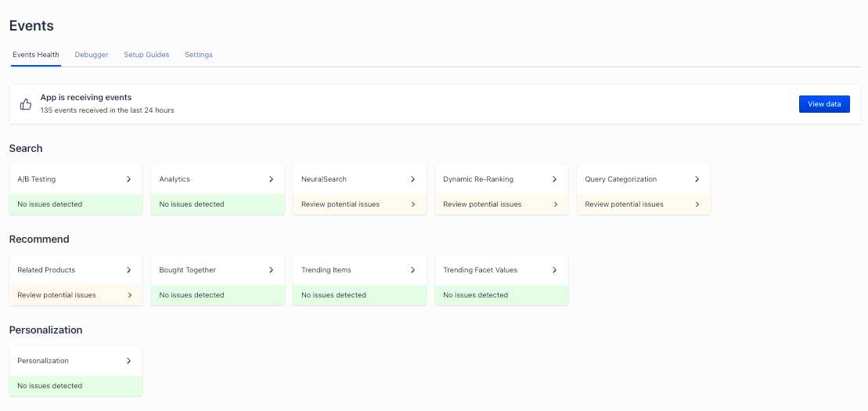The image size is (868, 411).
Task: Switch to the Debugger tab
Action: [92, 55]
